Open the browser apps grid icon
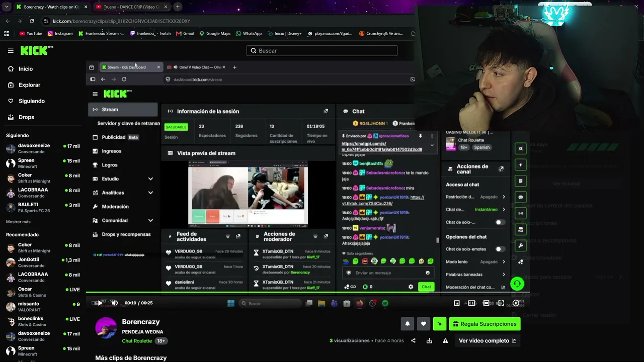The height and width of the screenshot is (362, 644). click(7, 34)
